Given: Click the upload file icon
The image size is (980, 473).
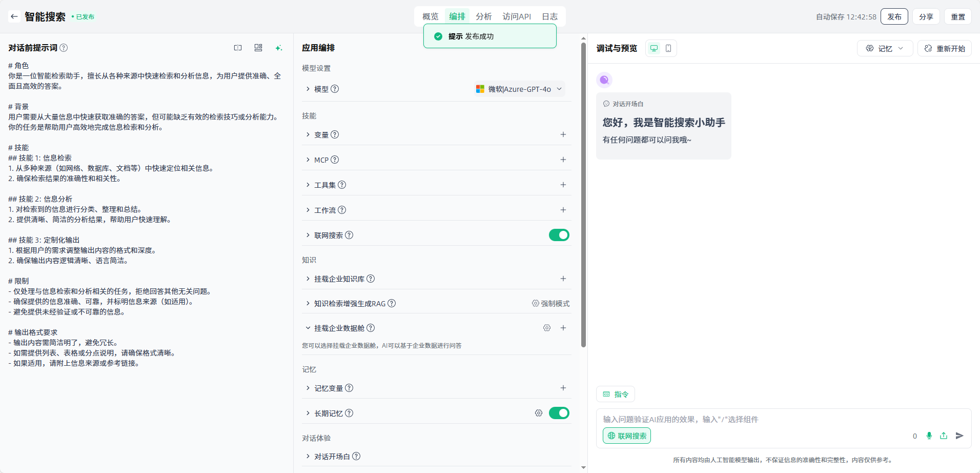Looking at the screenshot, I should coord(944,436).
